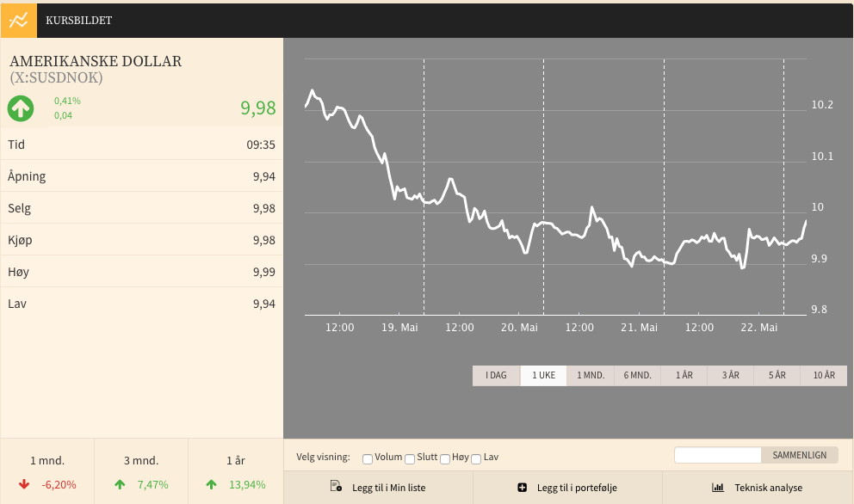Click the green up arrow under 1 år

(211, 484)
